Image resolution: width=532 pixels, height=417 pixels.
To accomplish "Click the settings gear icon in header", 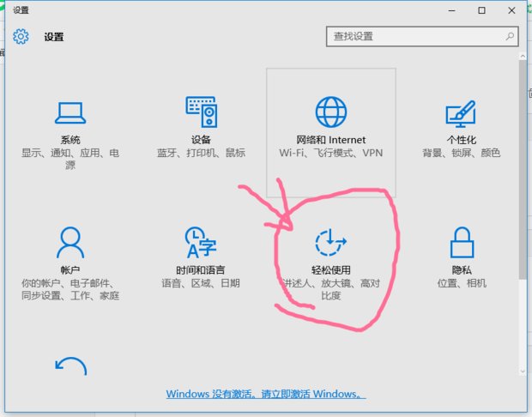I will [x=21, y=36].
